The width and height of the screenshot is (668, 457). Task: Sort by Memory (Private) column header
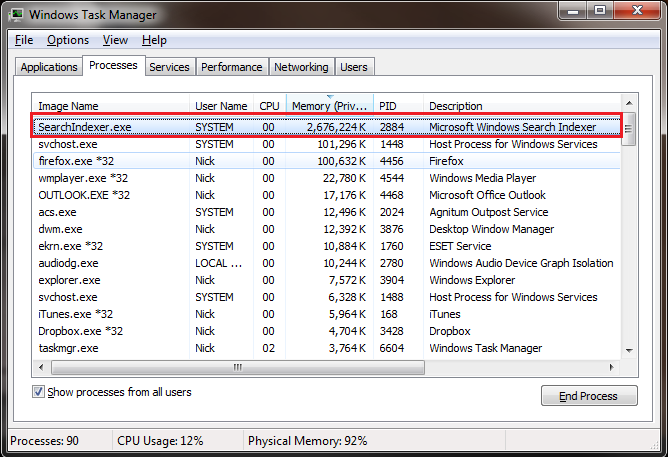coord(329,106)
